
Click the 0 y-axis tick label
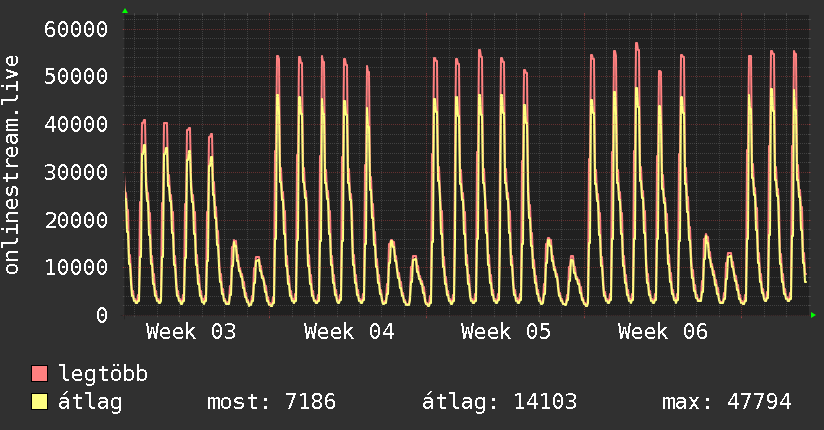pyautogui.click(x=101, y=315)
